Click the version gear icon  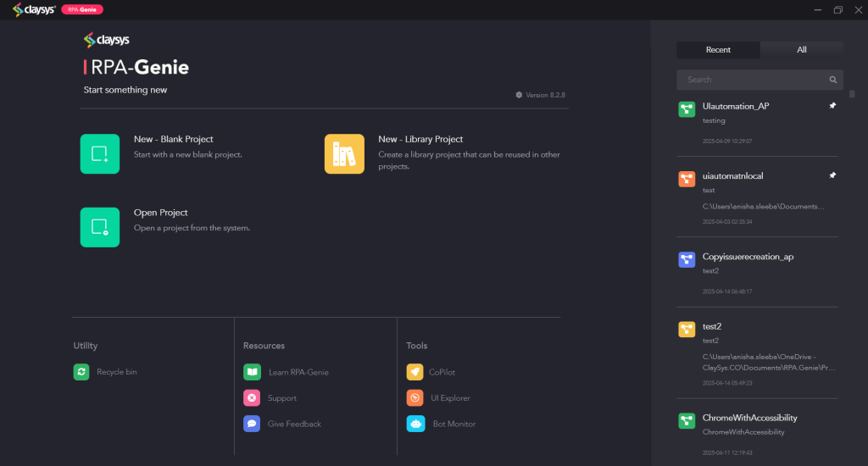point(519,95)
